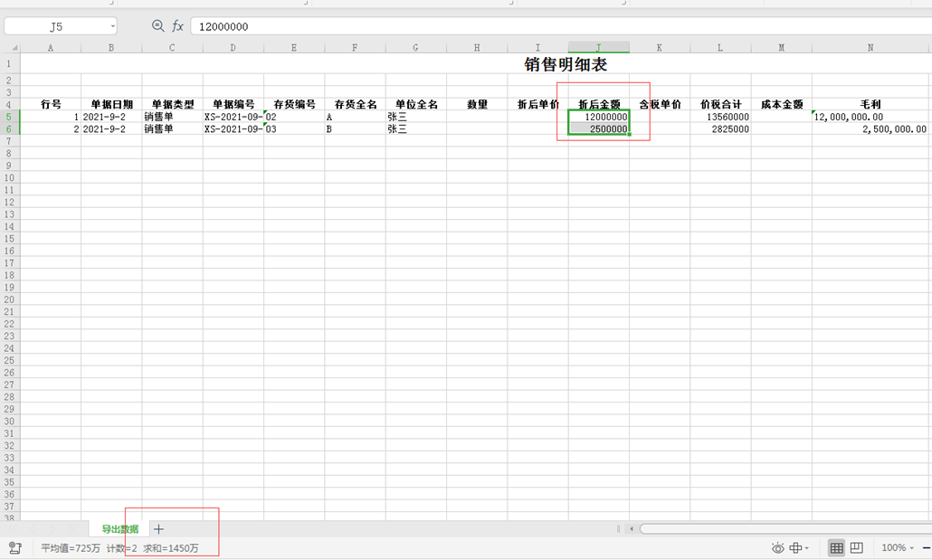The image size is (932, 560).
Task: Switch to Page Layout view icon
Action: point(857,548)
